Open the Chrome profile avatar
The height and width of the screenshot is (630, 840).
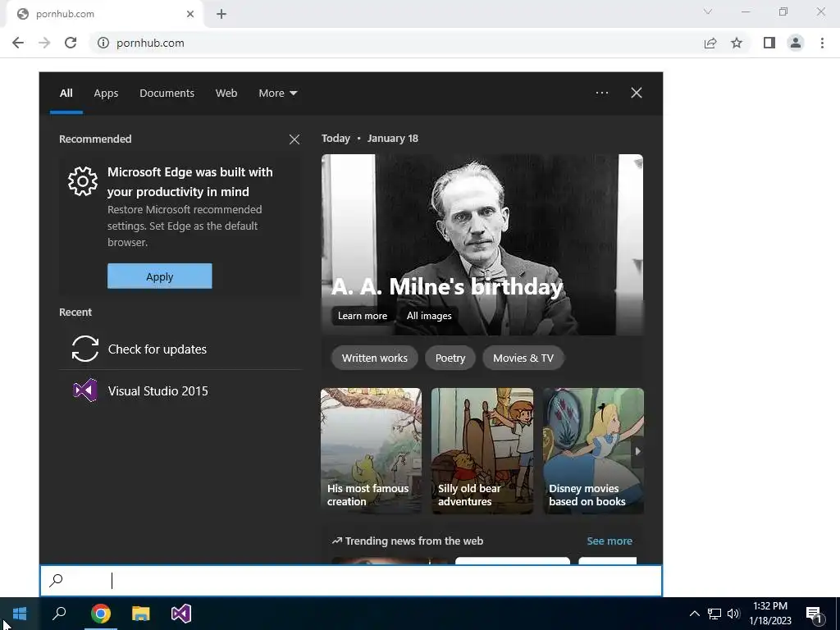pos(796,43)
